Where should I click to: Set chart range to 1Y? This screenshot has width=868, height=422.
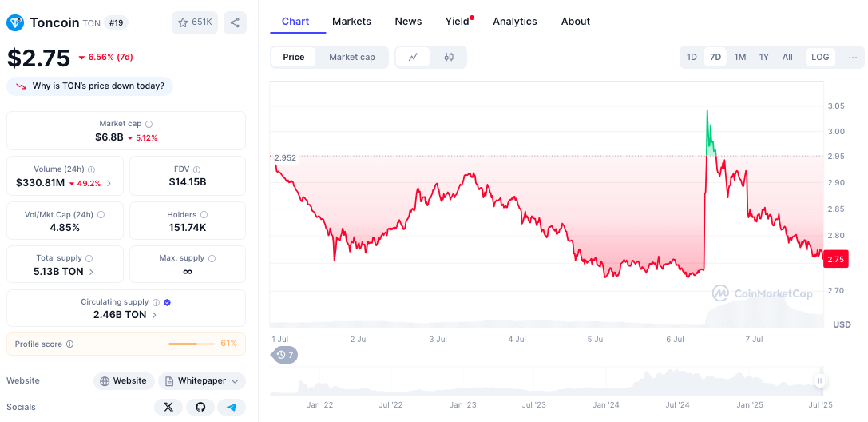764,57
